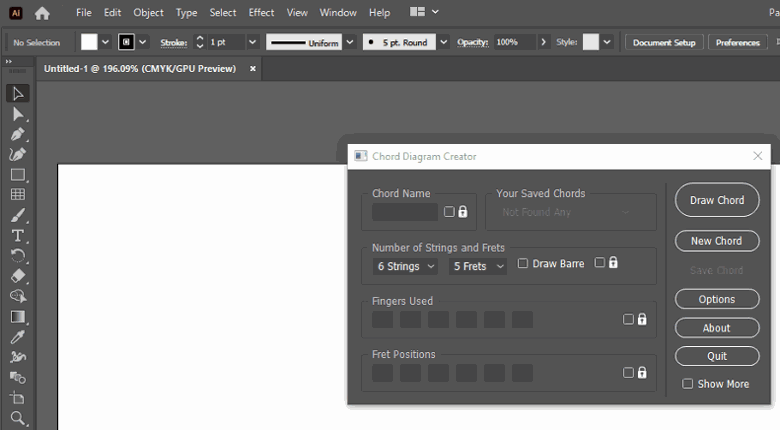The image size is (780, 430).
Task: Select the Eyedropper tool
Action: 18,337
